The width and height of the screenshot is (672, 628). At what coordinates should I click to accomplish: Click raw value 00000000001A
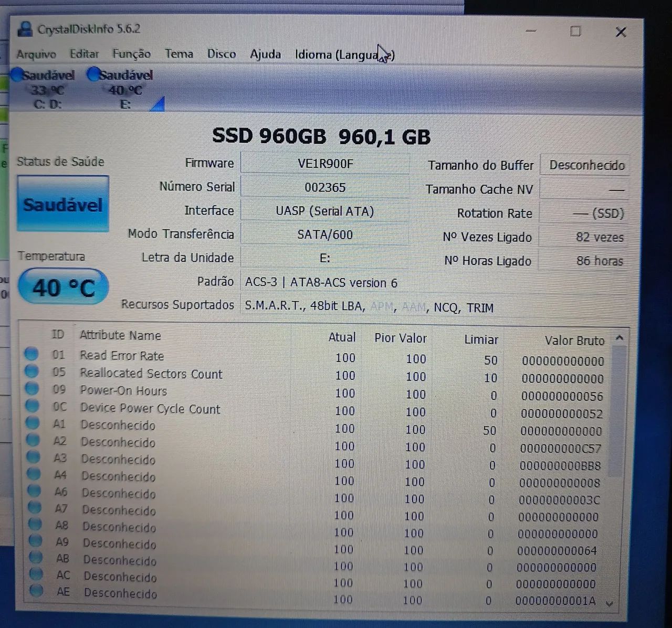click(555, 601)
